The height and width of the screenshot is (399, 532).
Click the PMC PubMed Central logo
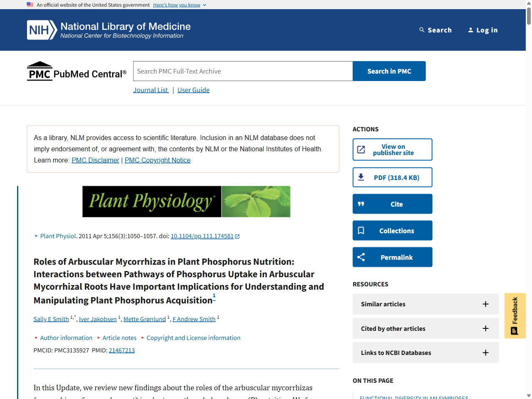pyautogui.click(x=77, y=71)
